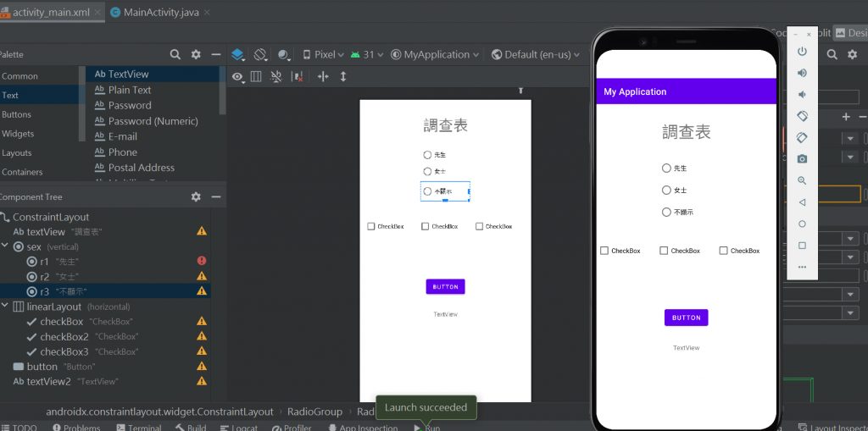Image resolution: width=868 pixels, height=431 pixels.
Task: Click the Attributes panel search icon
Action: click(832, 54)
